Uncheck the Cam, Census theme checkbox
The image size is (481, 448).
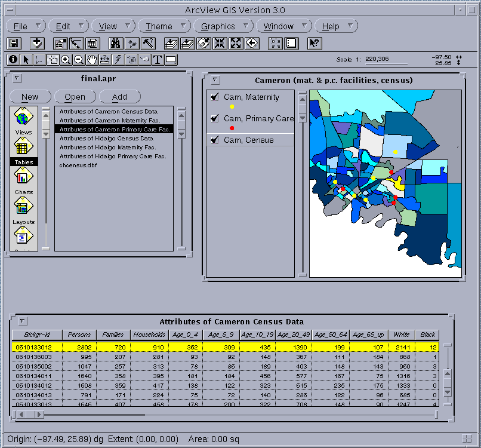click(x=214, y=140)
